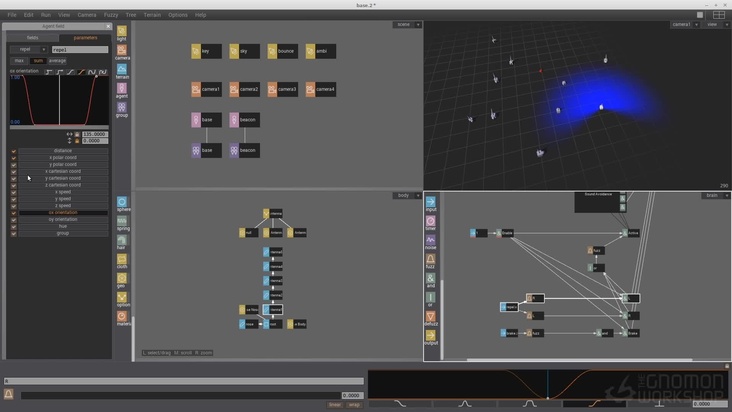Uncheck the x polar coord checkbox
Image resolution: width=732 pixels, height=412 pixels.
[14, 158]
